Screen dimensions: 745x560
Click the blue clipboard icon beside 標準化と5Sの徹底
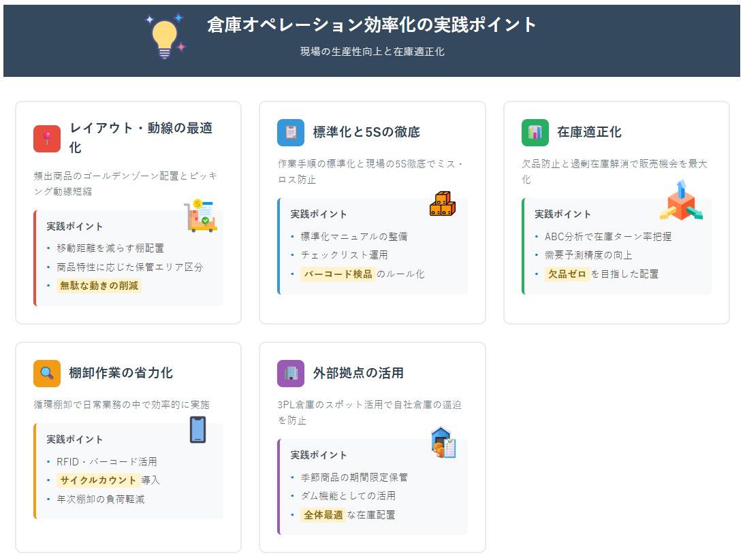(291, 133)
